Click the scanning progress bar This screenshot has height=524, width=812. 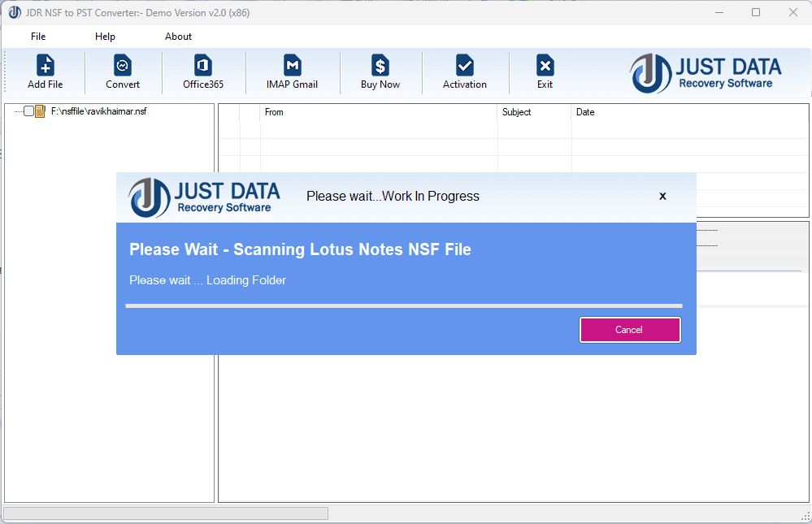click(404, 305)
